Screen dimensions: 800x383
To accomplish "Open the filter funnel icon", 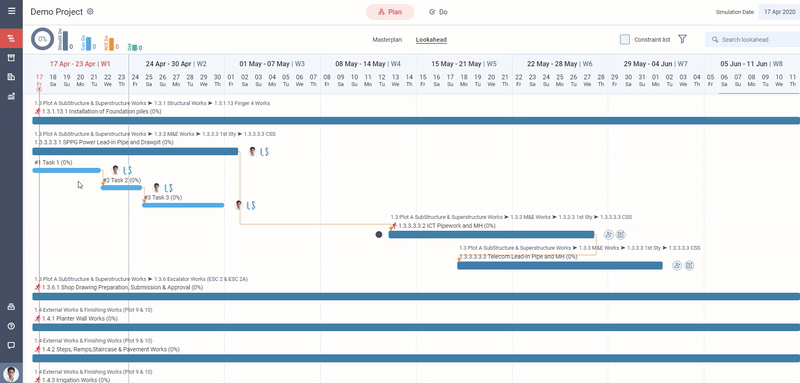I will [x=682, y=39].
